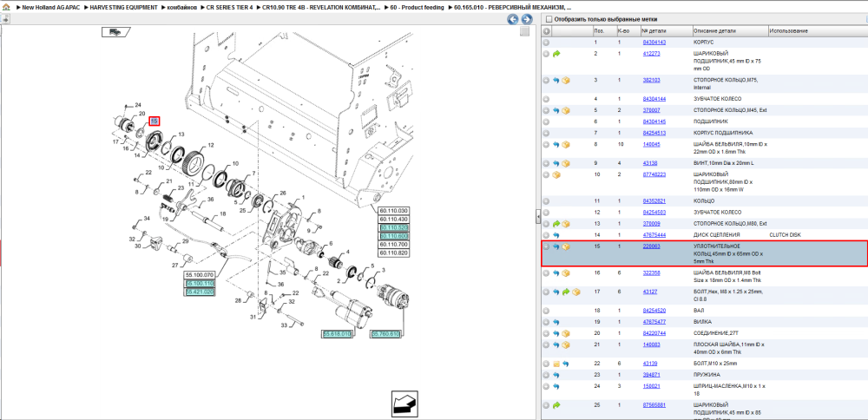The height and width of the screenshot is (420, 868).
Task: Click the package box icon in row 17
Action: [575, 292]
